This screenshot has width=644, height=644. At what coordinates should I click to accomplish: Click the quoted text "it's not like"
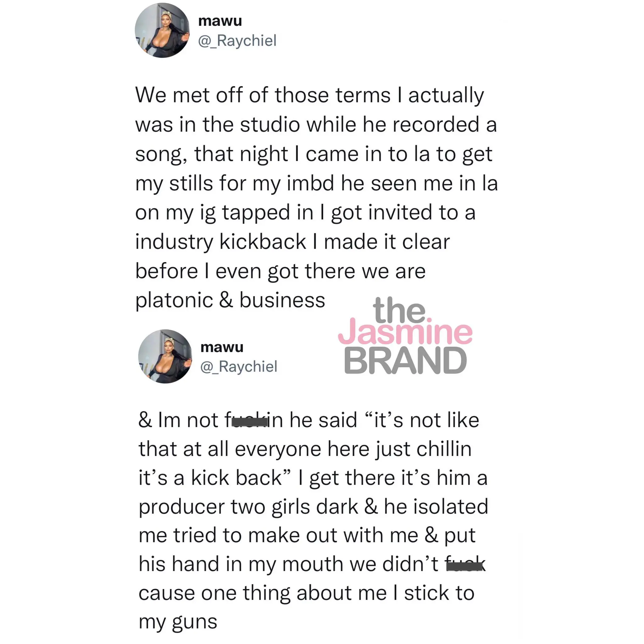pos(422,420)
